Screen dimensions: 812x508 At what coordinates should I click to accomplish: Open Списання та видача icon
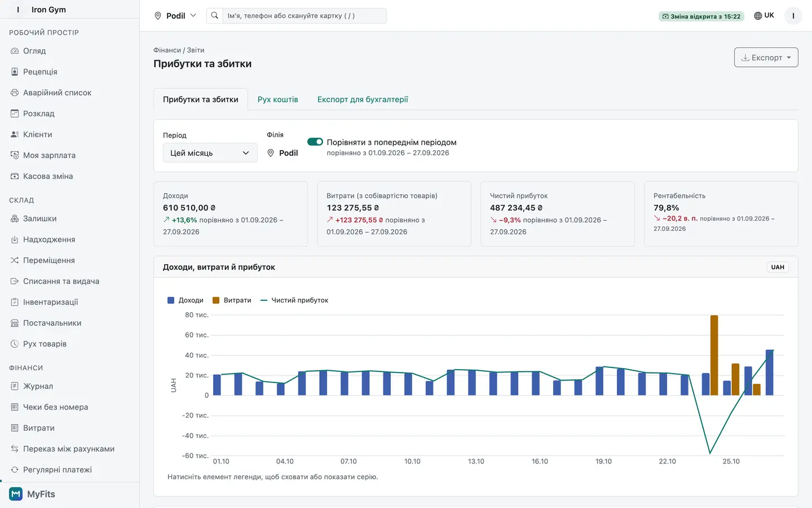pos(15,281)
